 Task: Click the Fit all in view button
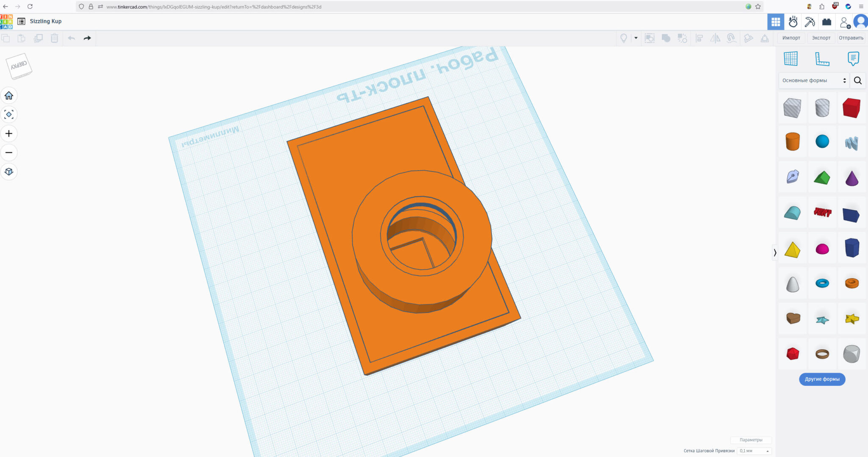(9, 114)
